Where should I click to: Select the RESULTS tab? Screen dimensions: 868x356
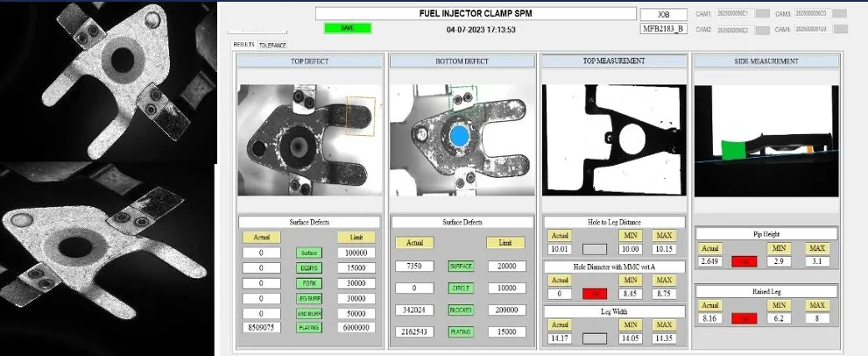tap(243, 45)
